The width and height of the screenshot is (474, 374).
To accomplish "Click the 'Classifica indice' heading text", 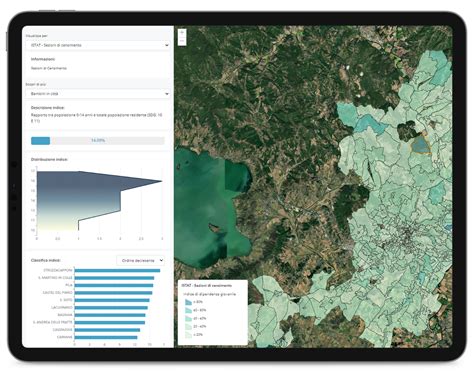I will pyautogui.click(x=46, y=260).
